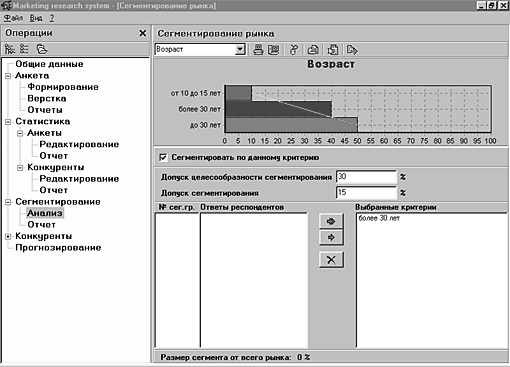Restore the child window using title bar button
Screen dimensions: 510x367
coord(493,6)
